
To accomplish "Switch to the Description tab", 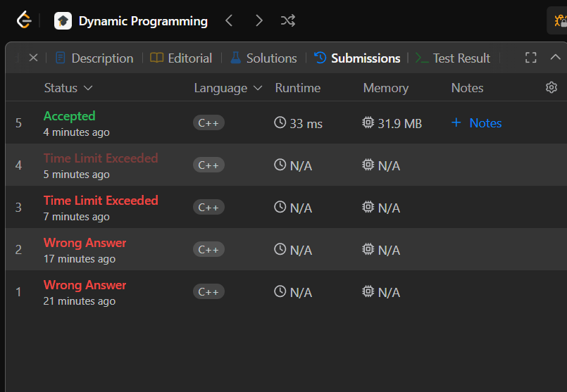I will (x=95, y=58).
